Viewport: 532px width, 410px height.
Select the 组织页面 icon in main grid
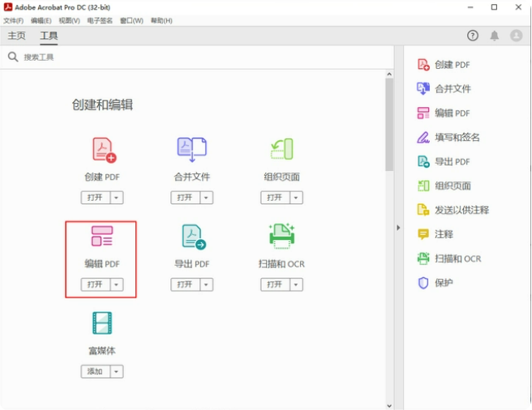281,149
